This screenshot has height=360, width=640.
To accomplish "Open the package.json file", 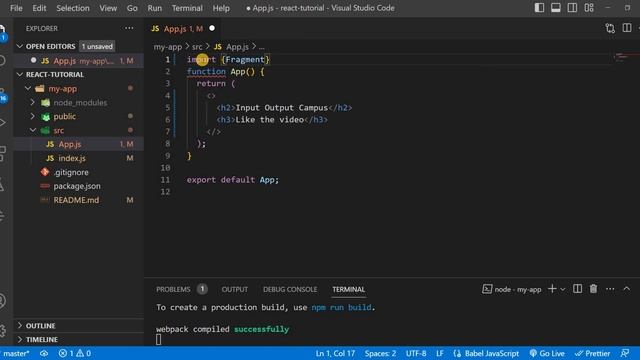I will click(78, 186).
